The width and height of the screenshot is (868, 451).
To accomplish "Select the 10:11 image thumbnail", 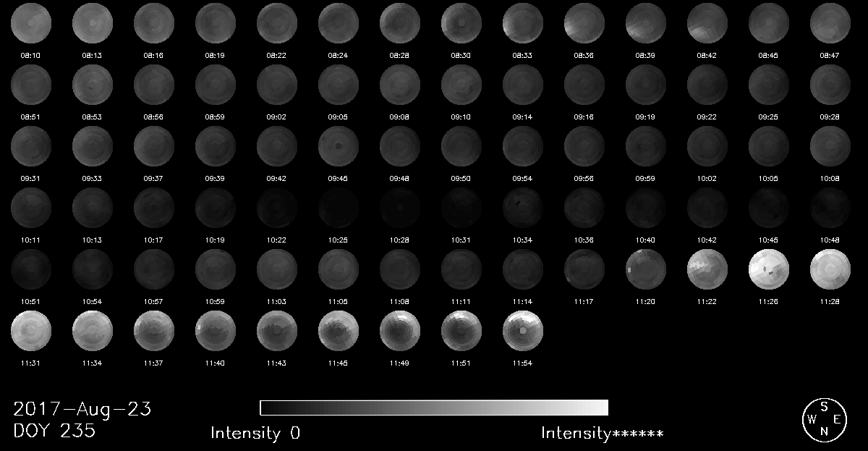I will (31, 208).
